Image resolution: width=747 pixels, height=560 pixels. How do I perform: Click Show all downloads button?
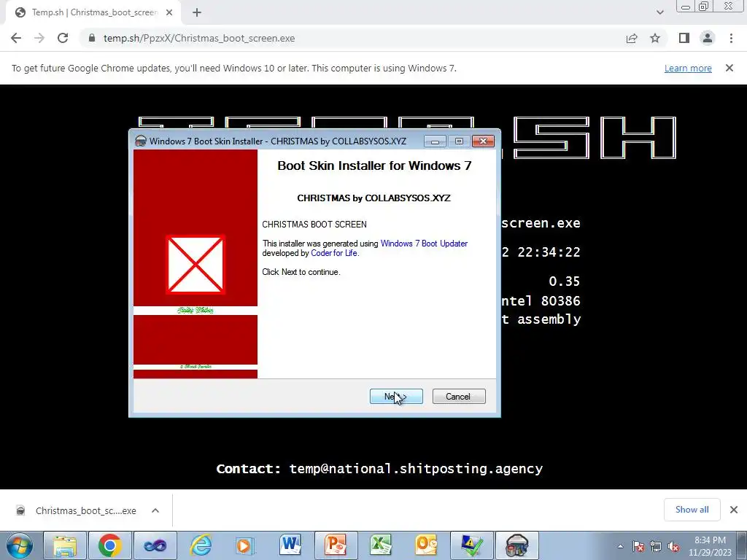692,510
